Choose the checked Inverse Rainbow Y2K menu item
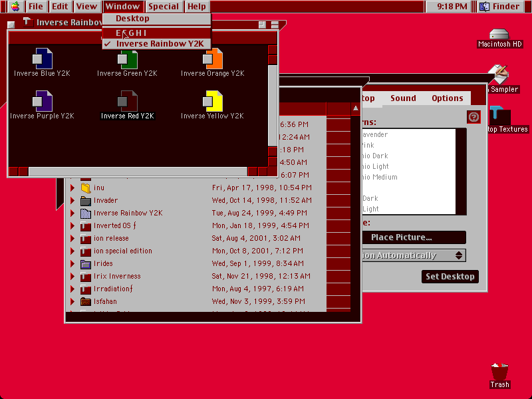The width and height of the screenshot is (532, 399). [157, 44]
